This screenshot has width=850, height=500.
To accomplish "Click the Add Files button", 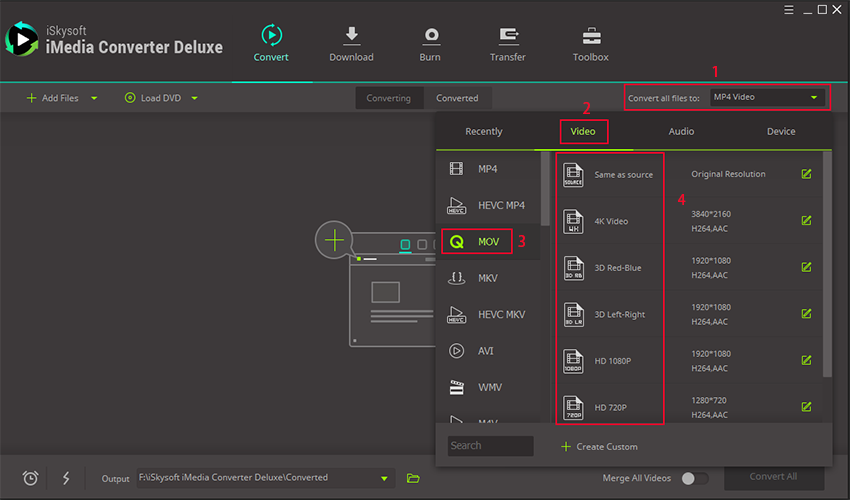I will [x=53, y=98].
